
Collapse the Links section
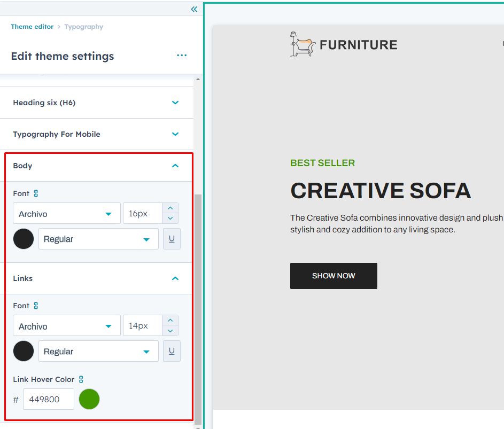point(175,278)
